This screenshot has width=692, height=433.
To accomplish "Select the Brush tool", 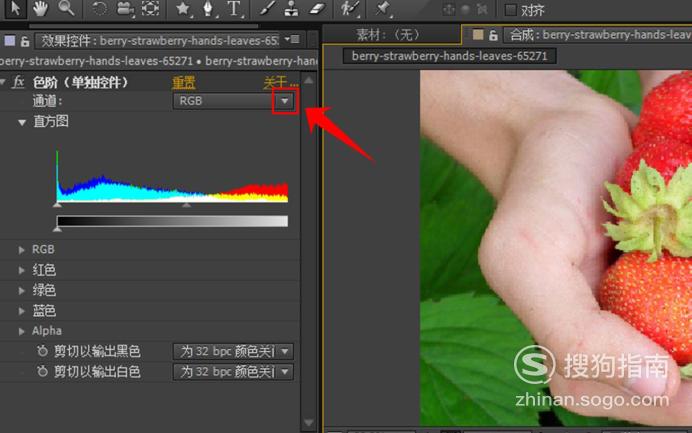I will pyautogui.click(x=267, y=9).
